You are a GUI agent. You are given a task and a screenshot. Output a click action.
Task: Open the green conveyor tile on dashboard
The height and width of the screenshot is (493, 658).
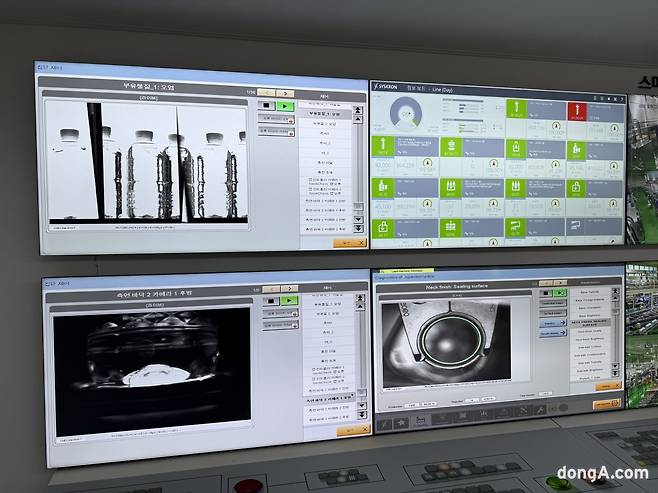[515, 227]
